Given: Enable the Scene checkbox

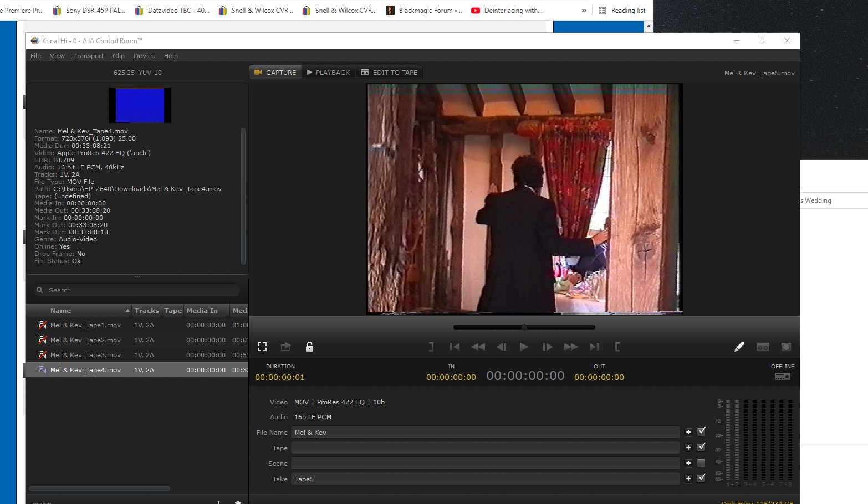Looking at the screenshot, I should (x=701, y=463).
